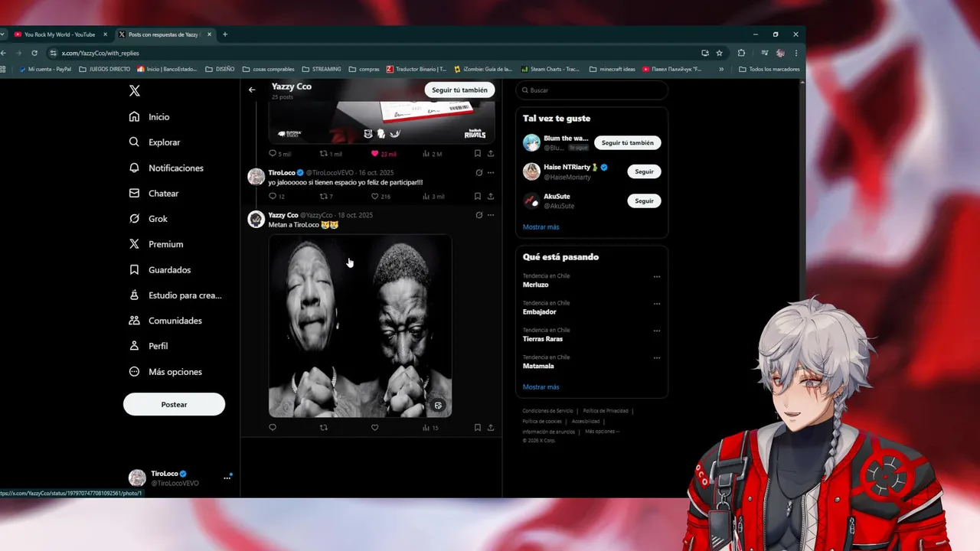The width and height of the screenshot is (980, 551).
Task: Unlike the post with 23 mil likes
Action: 384,154
